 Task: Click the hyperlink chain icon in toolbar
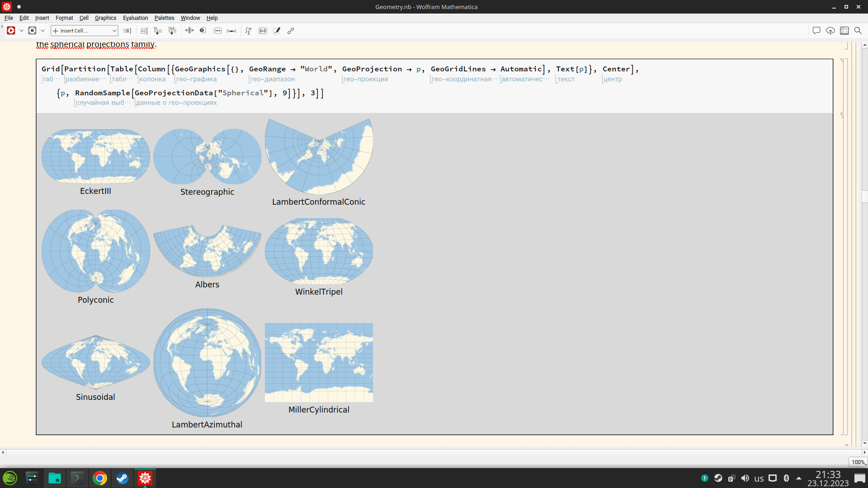click(x=291, y=31)
